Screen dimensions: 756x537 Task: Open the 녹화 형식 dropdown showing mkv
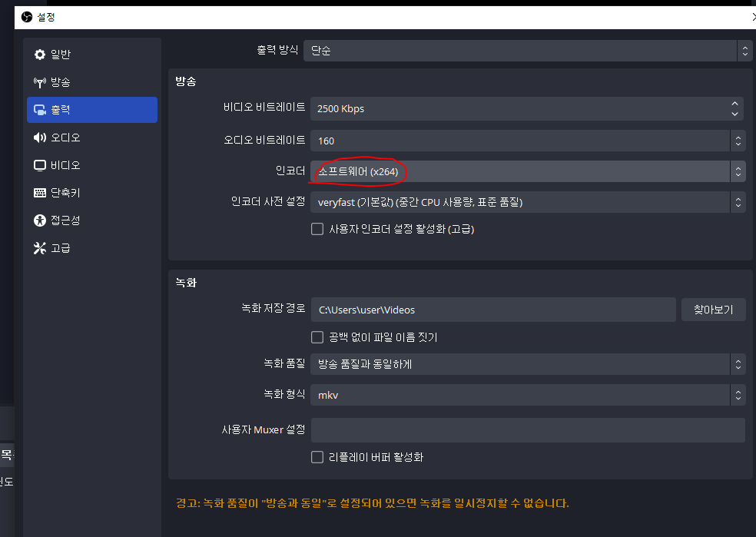click(528, 395)
